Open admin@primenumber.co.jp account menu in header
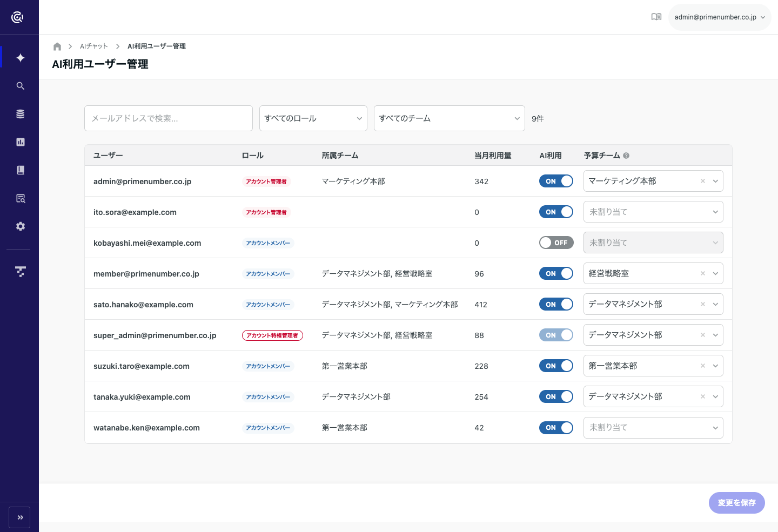Screen dimensions: 778x532 point(720,17)
